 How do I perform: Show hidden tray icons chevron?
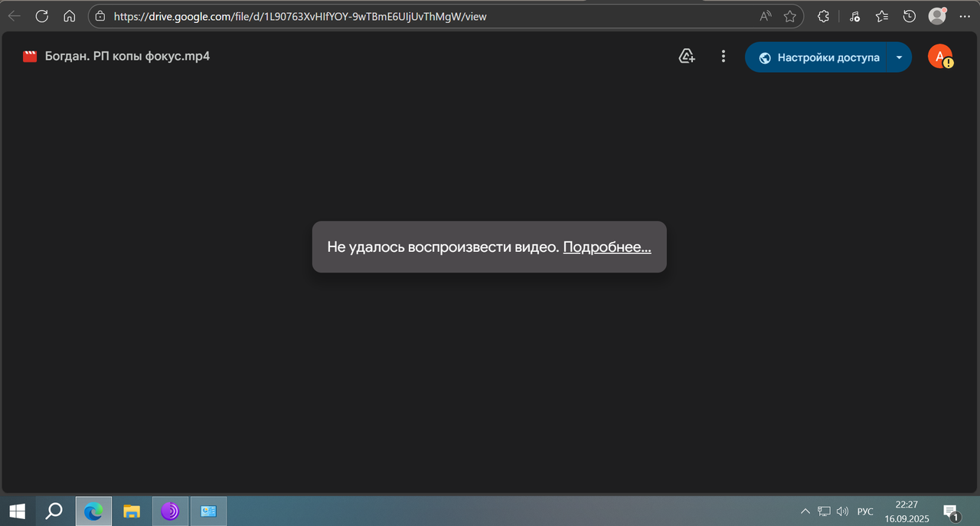click(x=805, y=511)
